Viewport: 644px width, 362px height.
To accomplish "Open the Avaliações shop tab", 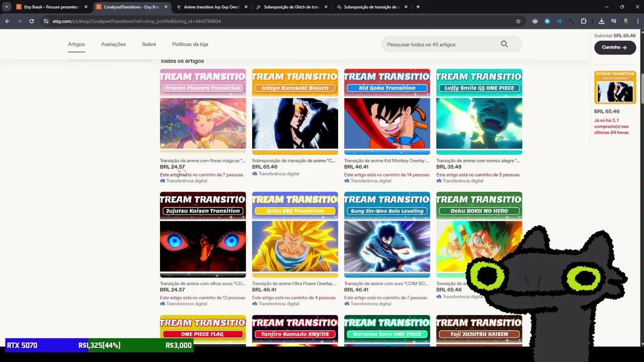I will click(x=113, y=44).
